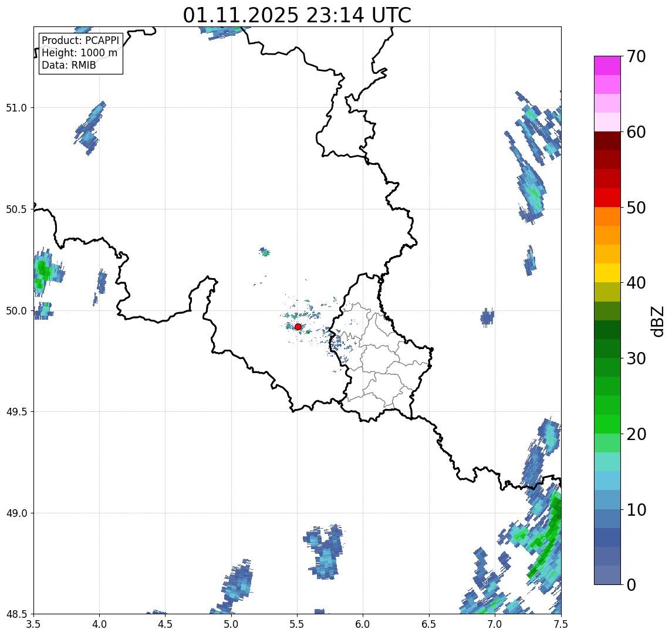Pick the bright green swatch just above 20 dBZ
This screenshot has width=672, height=636.
point(607,424)
